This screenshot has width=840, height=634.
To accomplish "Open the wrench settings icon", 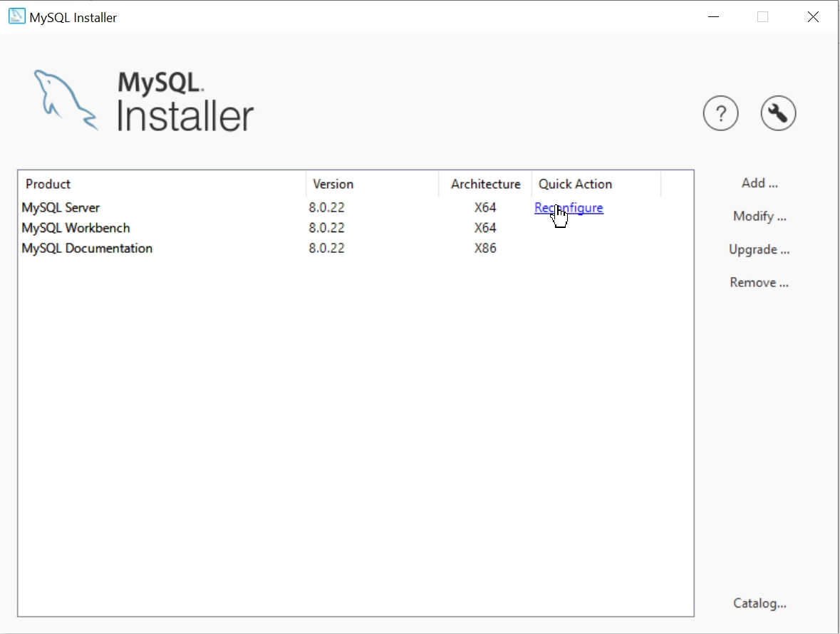I will [x=778, y=113].
